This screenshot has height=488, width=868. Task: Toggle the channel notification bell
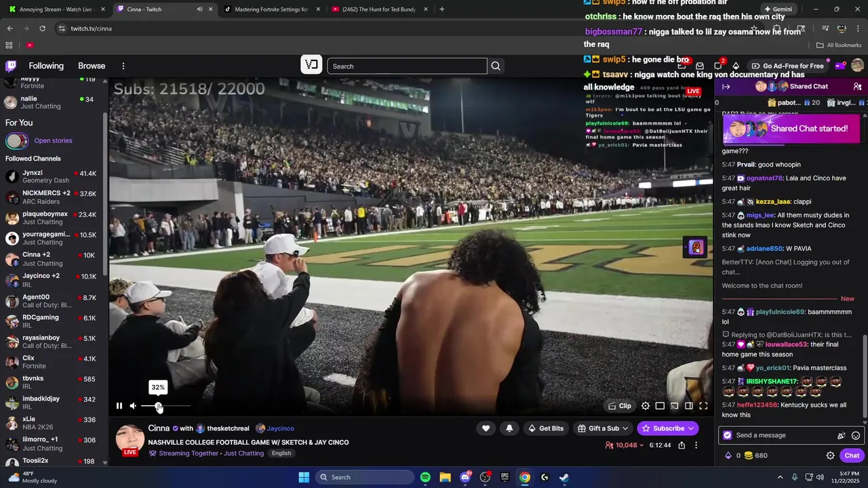click(x=509, y=428)
